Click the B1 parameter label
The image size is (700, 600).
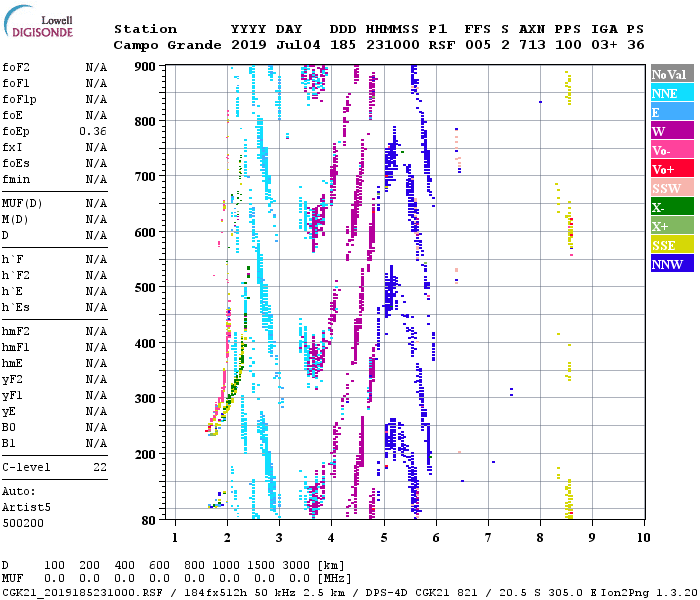pos(9,443)
